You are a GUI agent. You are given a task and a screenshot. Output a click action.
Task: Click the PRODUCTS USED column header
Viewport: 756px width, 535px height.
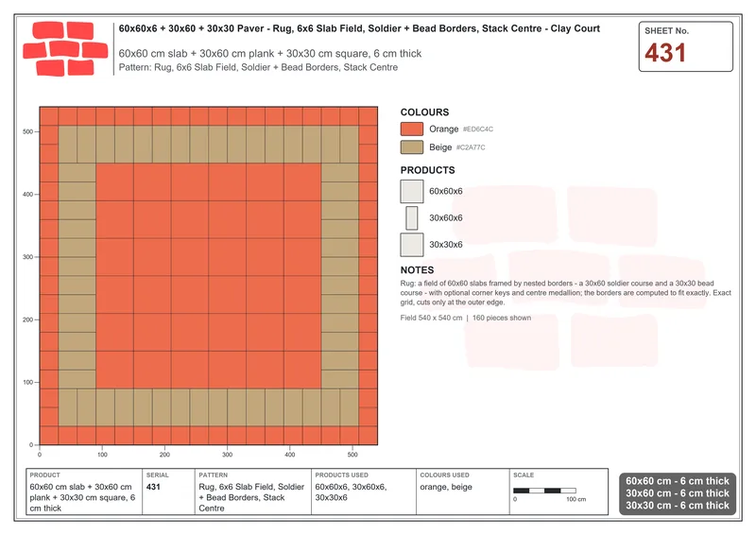click(x=341, y=475)
